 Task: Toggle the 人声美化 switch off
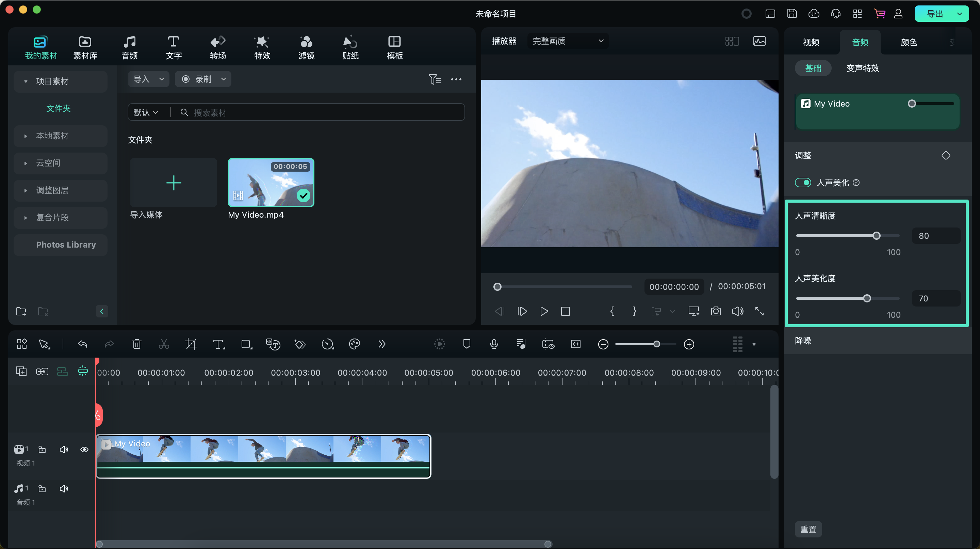coord(803,182)
